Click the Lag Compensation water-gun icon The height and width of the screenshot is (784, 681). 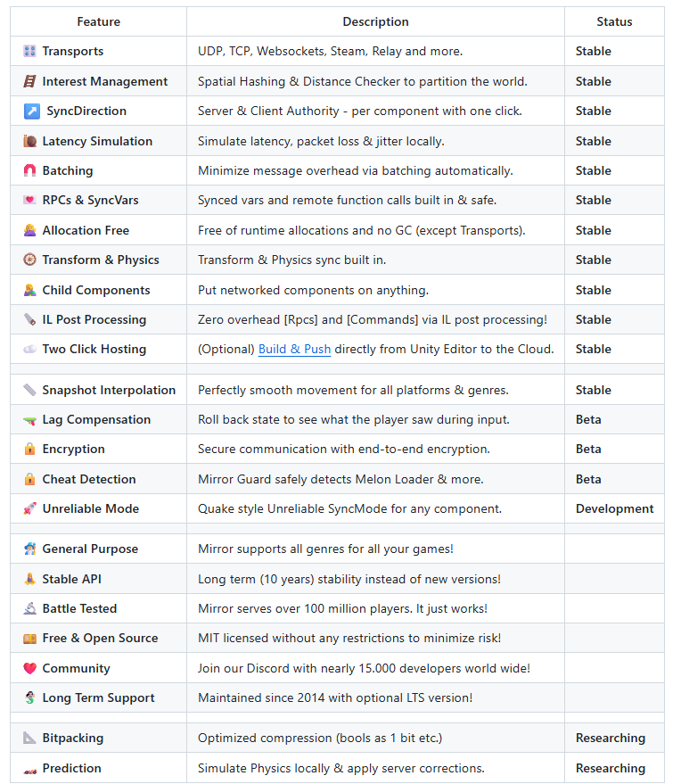[30, 420]
